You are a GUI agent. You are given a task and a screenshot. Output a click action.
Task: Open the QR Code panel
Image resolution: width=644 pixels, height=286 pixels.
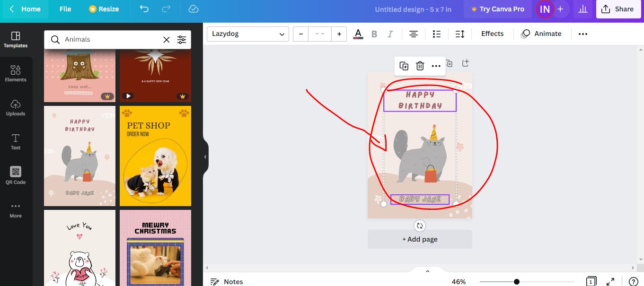pos(16,175)
